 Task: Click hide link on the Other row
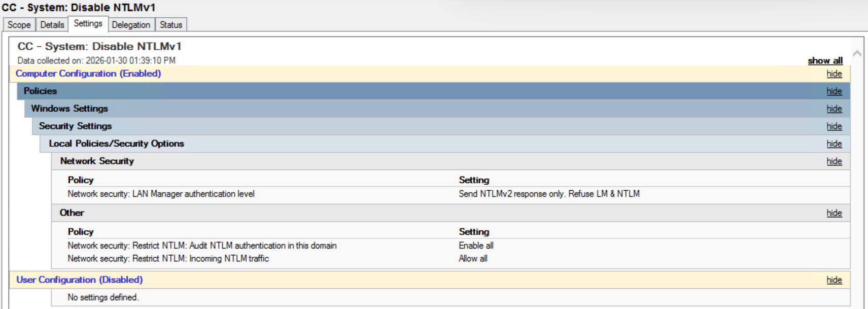coord(834,213)
